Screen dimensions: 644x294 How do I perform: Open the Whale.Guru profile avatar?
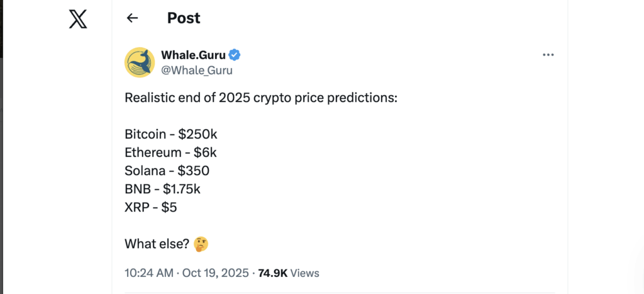pyautogui.click(x=140, y=62)
